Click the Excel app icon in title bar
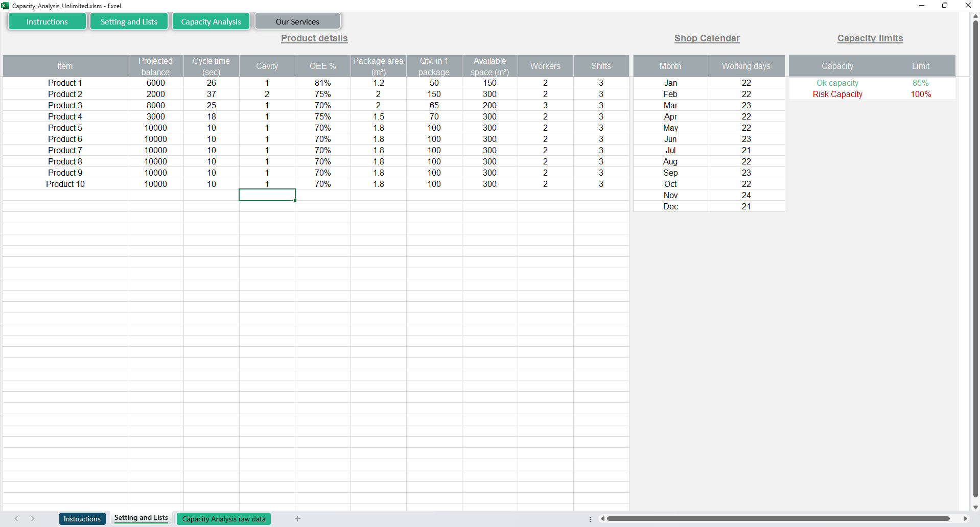The height and width of the screenshot is (527, 980). tap(5, 6)
